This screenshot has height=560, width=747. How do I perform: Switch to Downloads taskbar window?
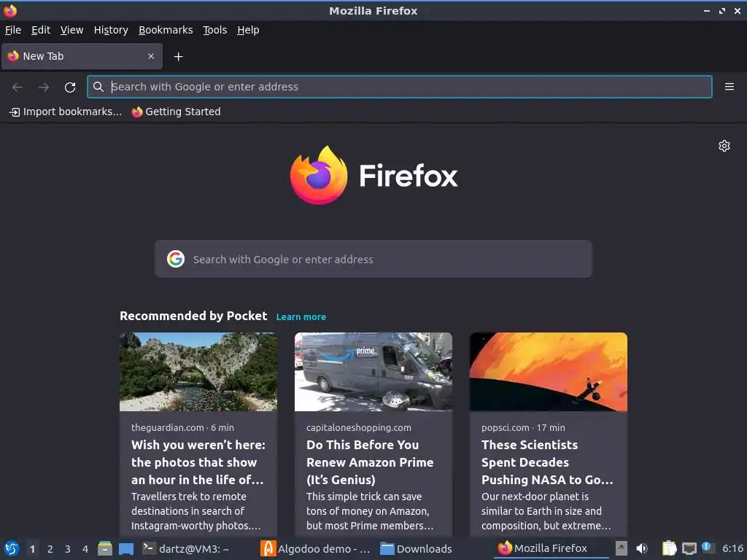tap(416, 548)
